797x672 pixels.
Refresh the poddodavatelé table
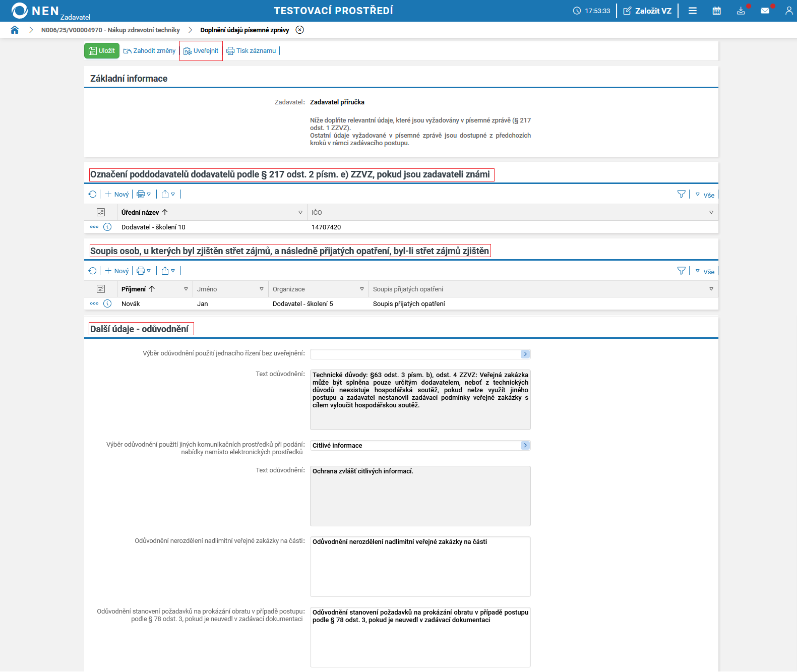(x=92, y=194)
